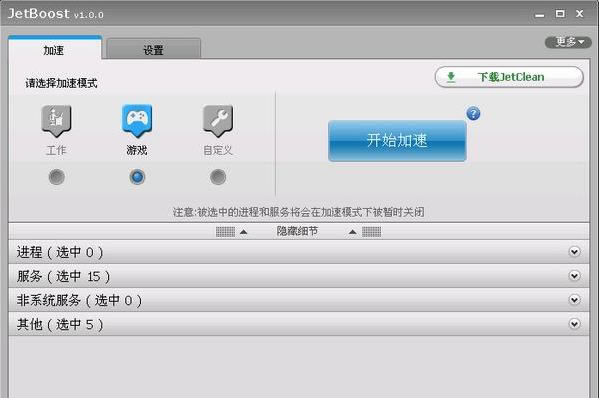Expand the 其他 (选中 5) section chevron

point(574,324)
